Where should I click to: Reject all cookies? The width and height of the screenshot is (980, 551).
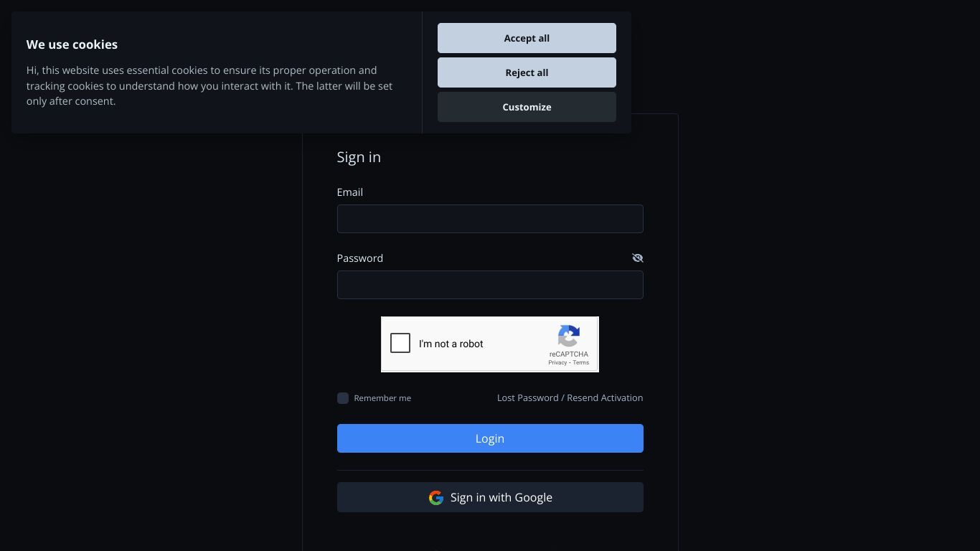[x=527, y=72]
